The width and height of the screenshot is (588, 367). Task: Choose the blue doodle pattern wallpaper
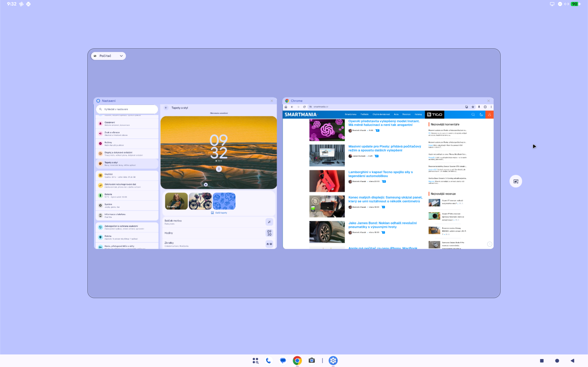pyautogui.click(x=224, y=201)
